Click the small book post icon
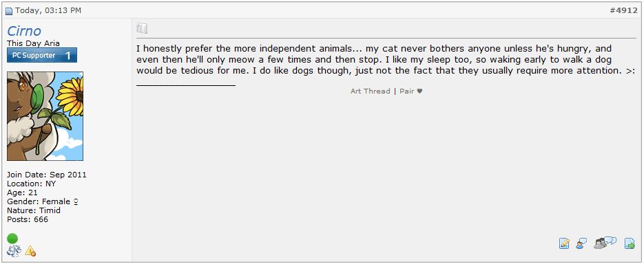 coord(142,28)
